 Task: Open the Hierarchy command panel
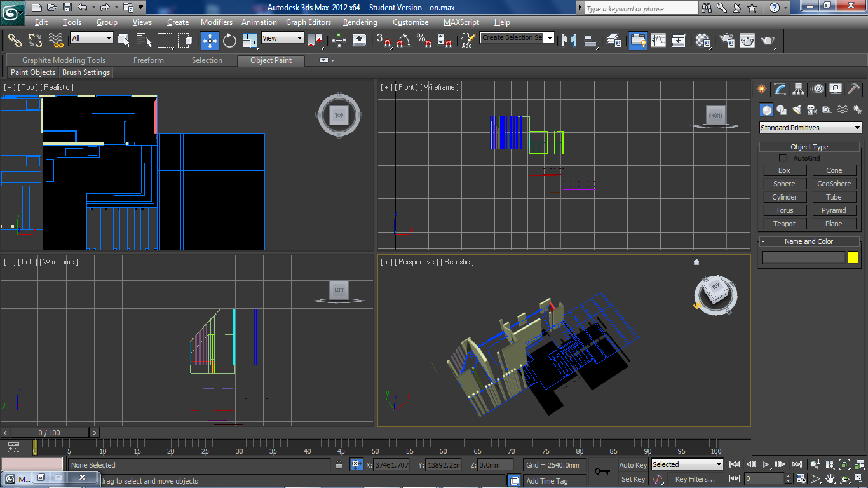798,88
